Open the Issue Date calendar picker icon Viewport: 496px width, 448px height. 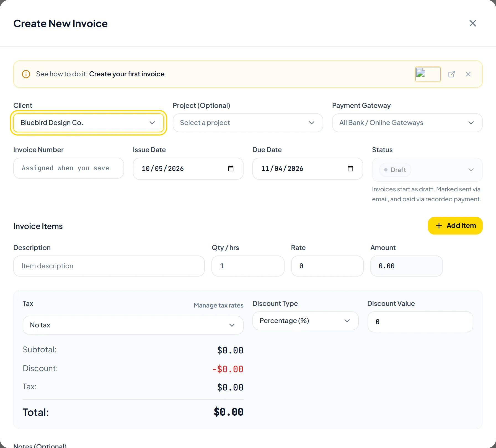pos(231,168)
